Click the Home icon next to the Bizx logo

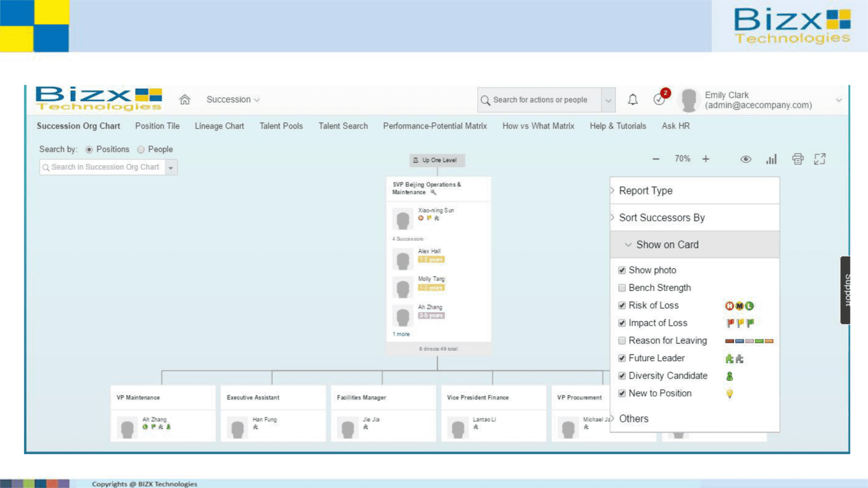tap(184, 100)
